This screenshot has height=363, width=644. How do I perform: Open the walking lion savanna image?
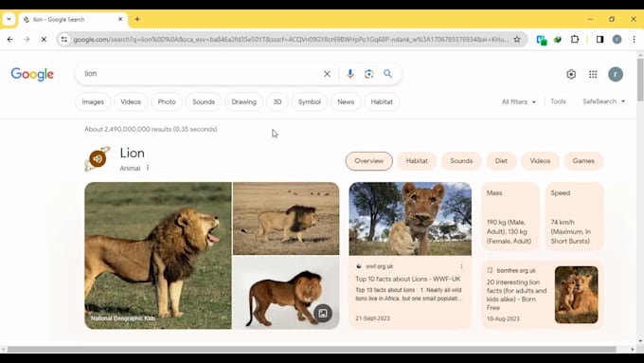(286, 219)
